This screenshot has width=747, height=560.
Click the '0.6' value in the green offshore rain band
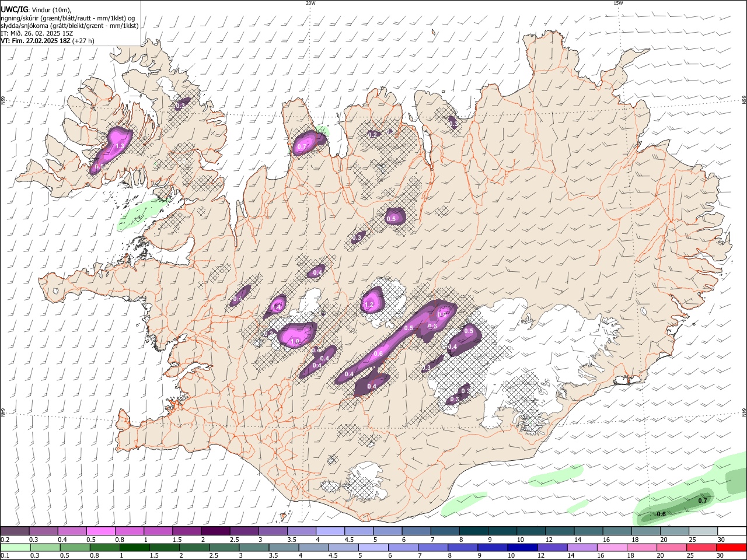click(x=661, y=514)
